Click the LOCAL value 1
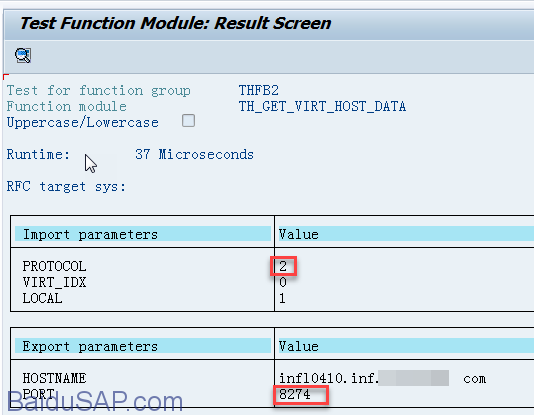Viewport: 534px width, 415px height. (282, 298)
